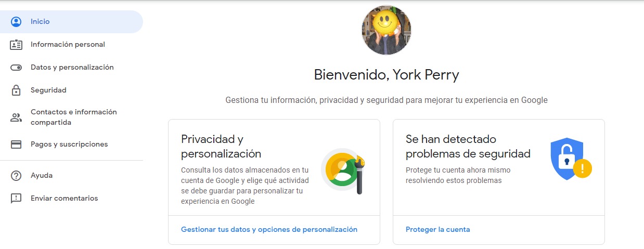Image resolution: width=644 pixels, height=249 pixels.
Task: Open Contactos e información compartida
Action: pos(71,117)
